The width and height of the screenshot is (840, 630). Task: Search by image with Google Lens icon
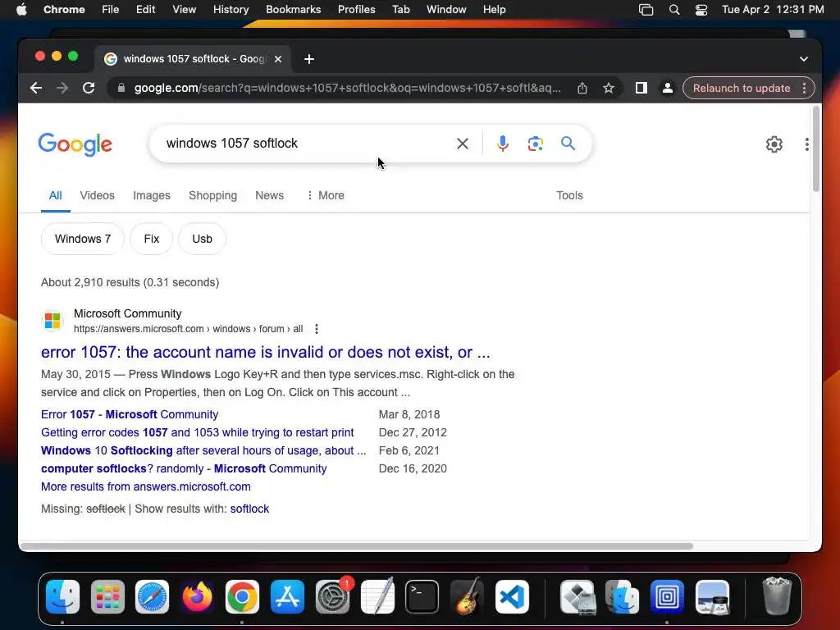point(535,144)
